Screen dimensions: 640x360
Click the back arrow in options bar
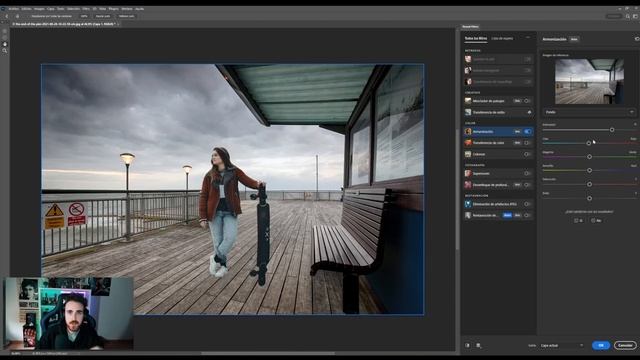pos(7,16)
